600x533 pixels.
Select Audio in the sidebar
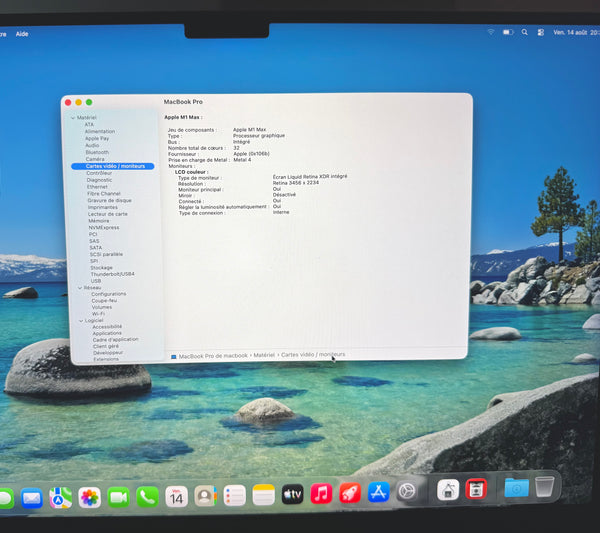click(92, 145)
